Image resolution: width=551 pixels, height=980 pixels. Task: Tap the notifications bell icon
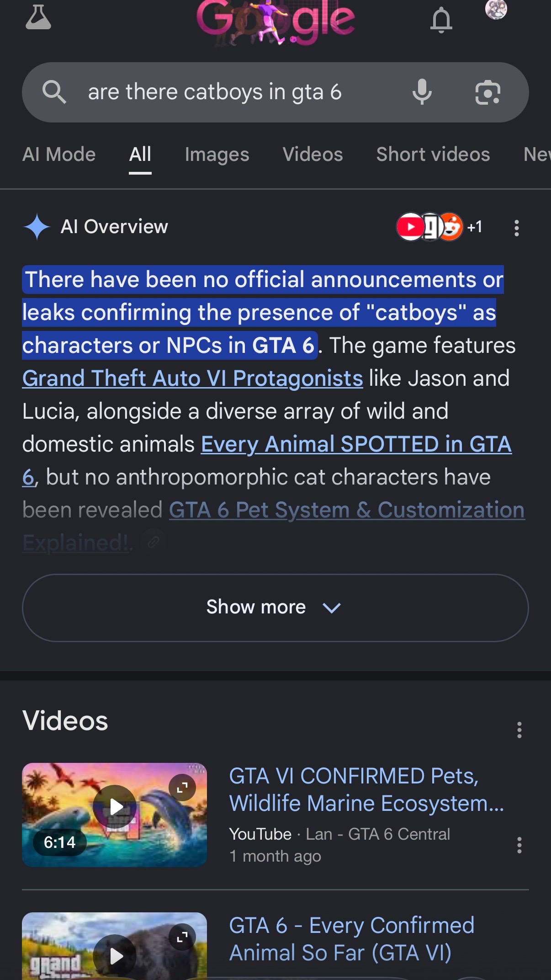pyautogui.click(x=441, y=20)
